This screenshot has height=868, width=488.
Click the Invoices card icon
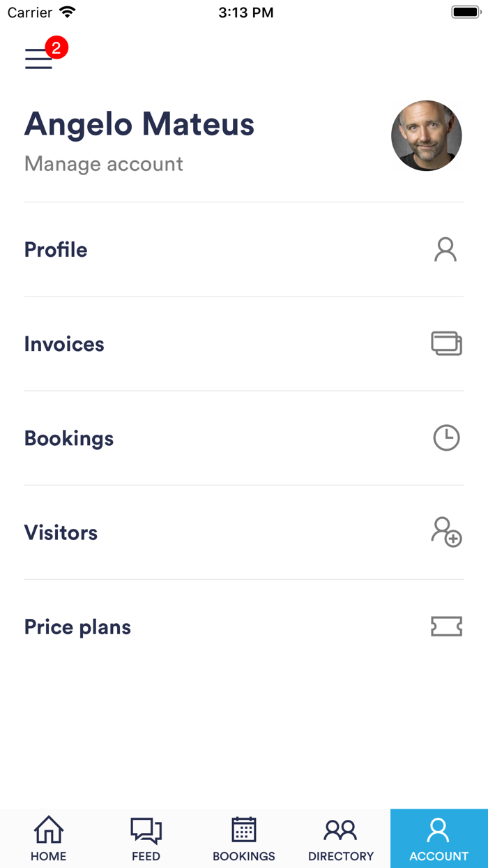(446, 343)
